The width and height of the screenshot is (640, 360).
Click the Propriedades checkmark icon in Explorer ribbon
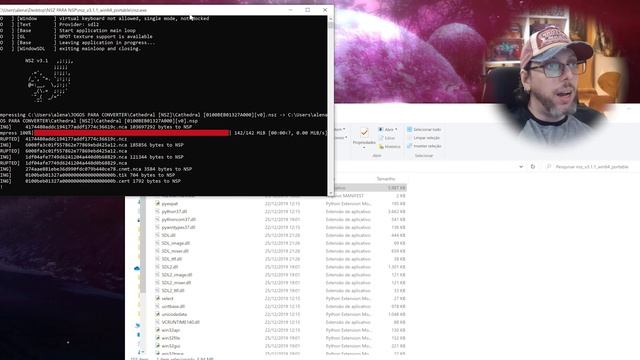pos(364,132)
